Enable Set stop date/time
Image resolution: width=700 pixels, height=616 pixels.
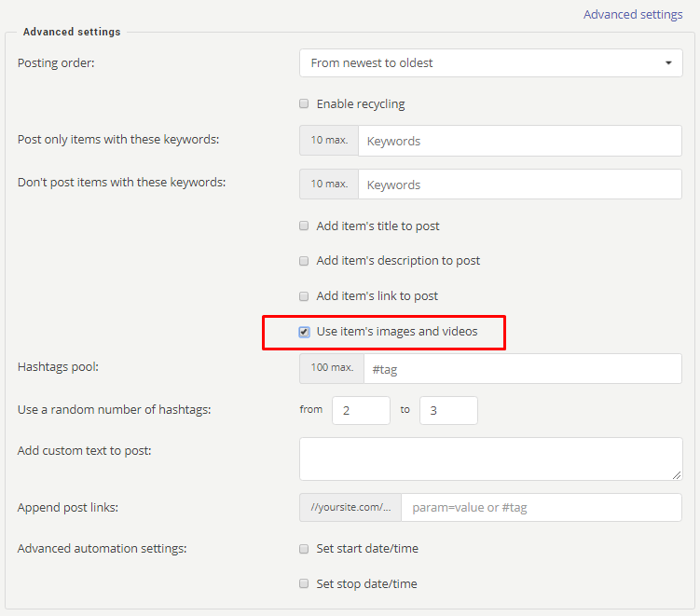click(304, 583)
